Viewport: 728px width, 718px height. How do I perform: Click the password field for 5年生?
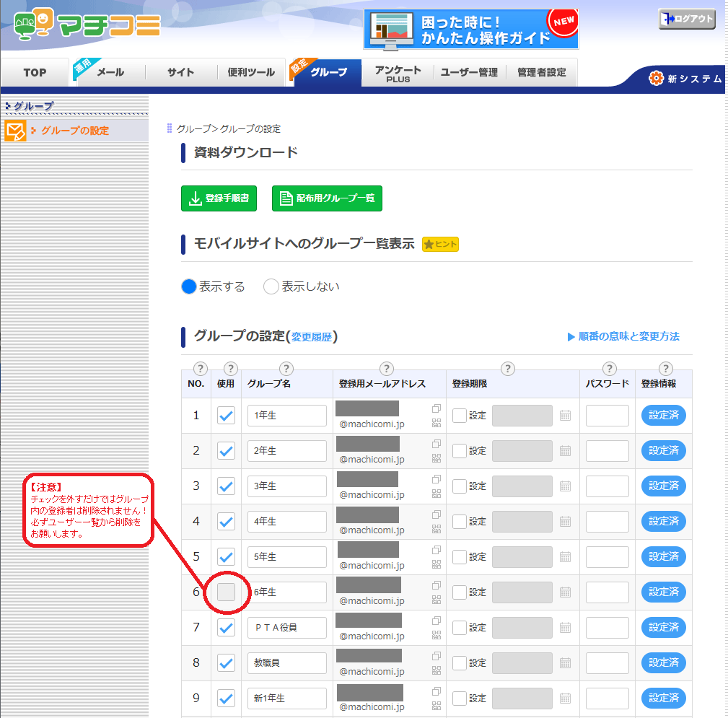coord(607,557)
